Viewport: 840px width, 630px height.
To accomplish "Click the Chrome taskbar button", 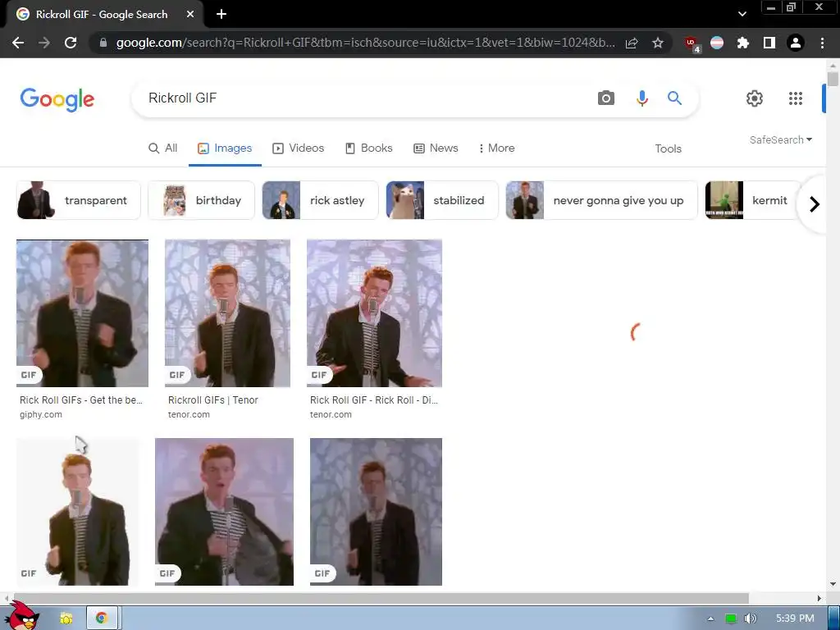I will coord(102,619).
